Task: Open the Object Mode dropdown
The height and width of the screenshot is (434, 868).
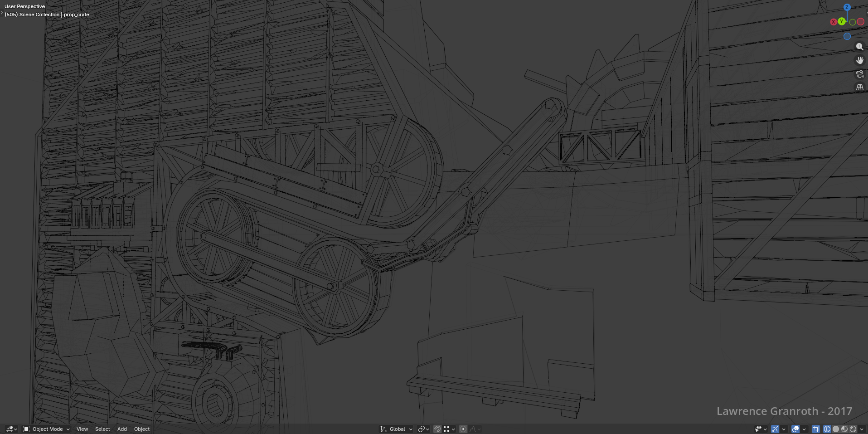Action: point(47,429)
